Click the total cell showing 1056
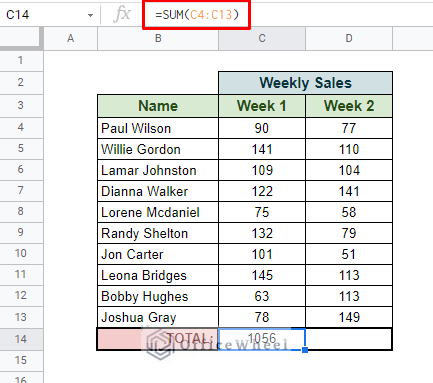This screenshot has width=433, height=383. [x=262, y=339]
